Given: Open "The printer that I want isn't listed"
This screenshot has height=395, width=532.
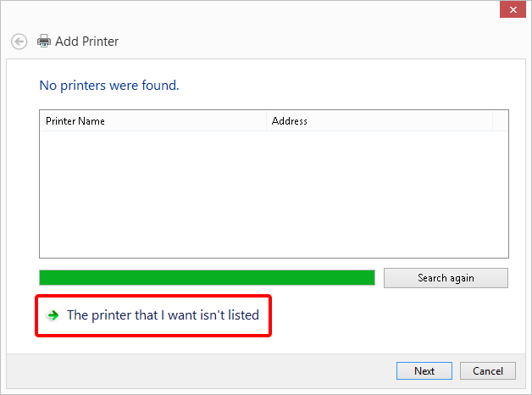Looking at the screenshot, I should point(163,315).
